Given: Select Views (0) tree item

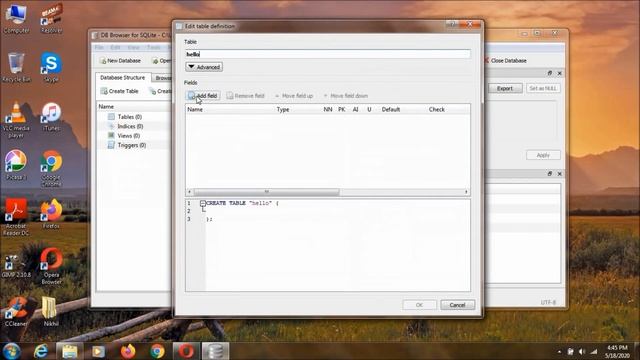Looking at the screenshot, I should pyautogui.click(x=129, y=136).
